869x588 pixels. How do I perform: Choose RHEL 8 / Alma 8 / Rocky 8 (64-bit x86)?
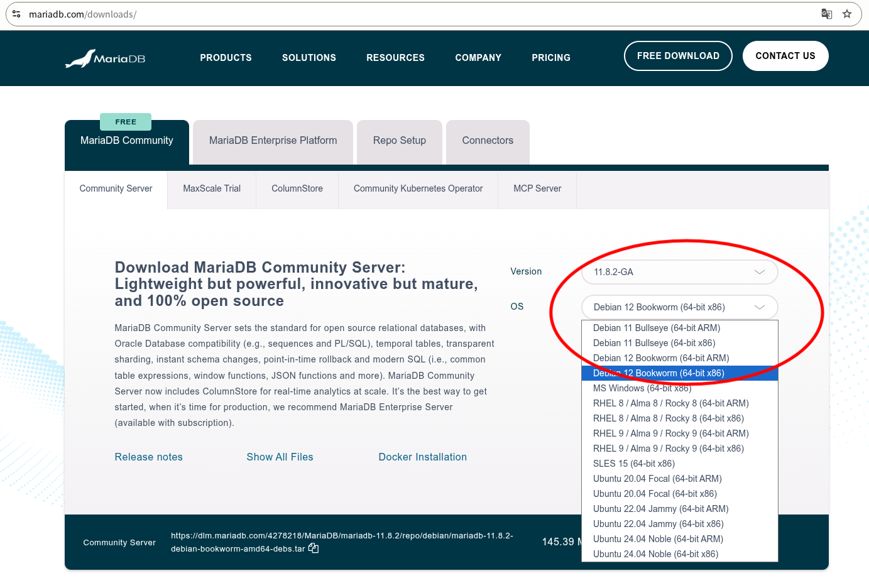click(x=680, y=418)
